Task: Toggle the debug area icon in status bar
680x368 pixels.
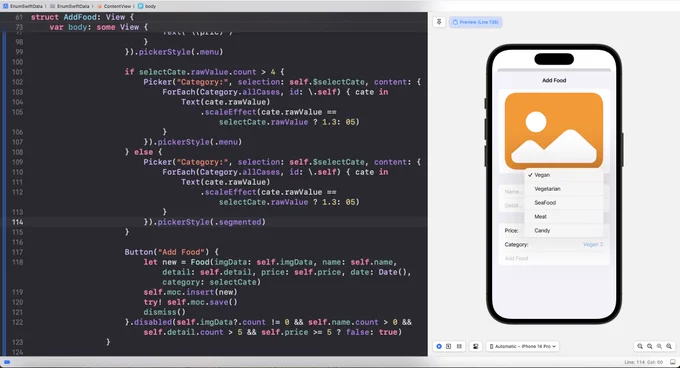Action: 673,362
